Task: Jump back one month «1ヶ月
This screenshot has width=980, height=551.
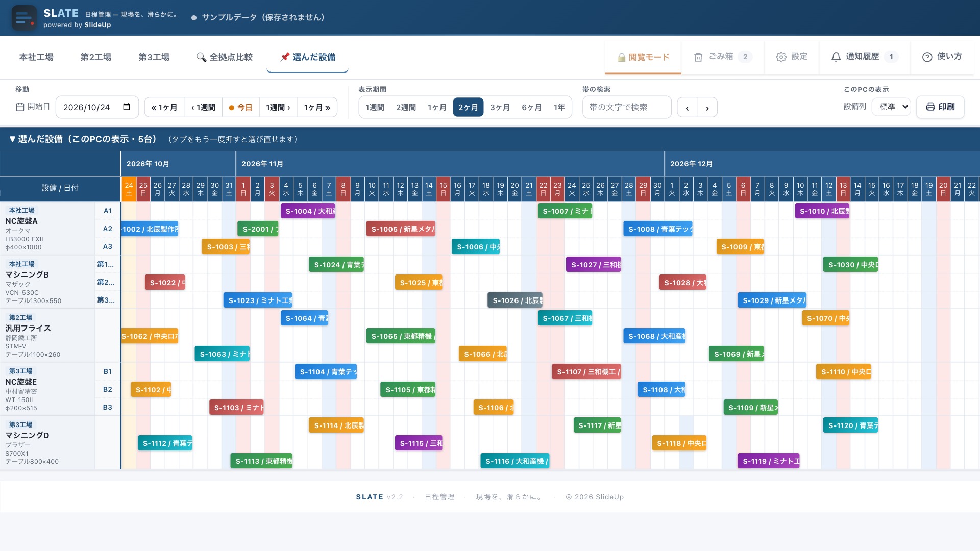Action: point(164,108)
